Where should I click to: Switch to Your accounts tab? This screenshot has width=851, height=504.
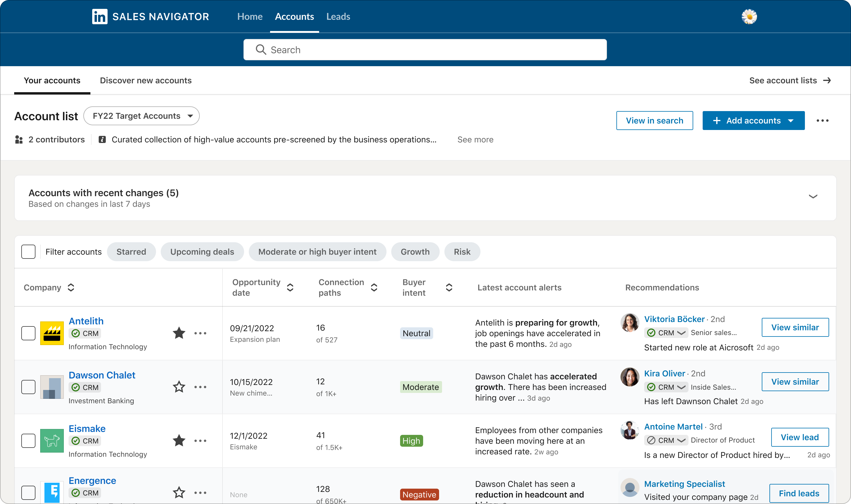[52, 80]
